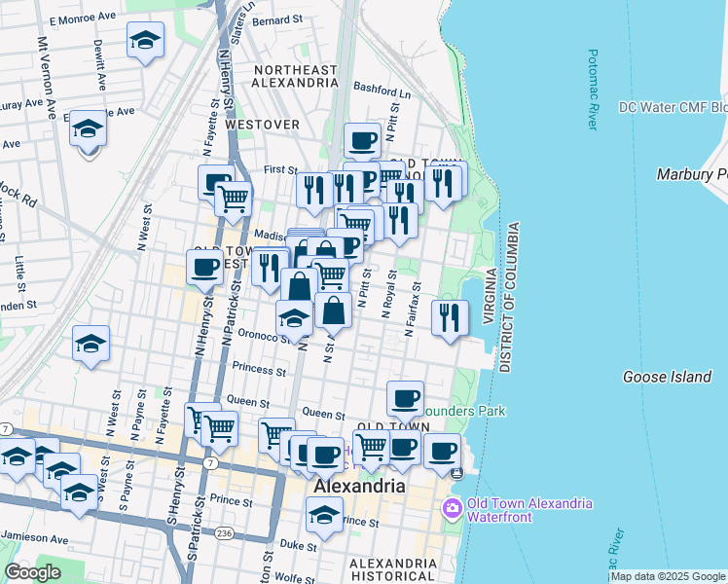Click the school marker near E Monroe Ave
The width and height of the screenshot is (728, 584).
pos(145,42)
